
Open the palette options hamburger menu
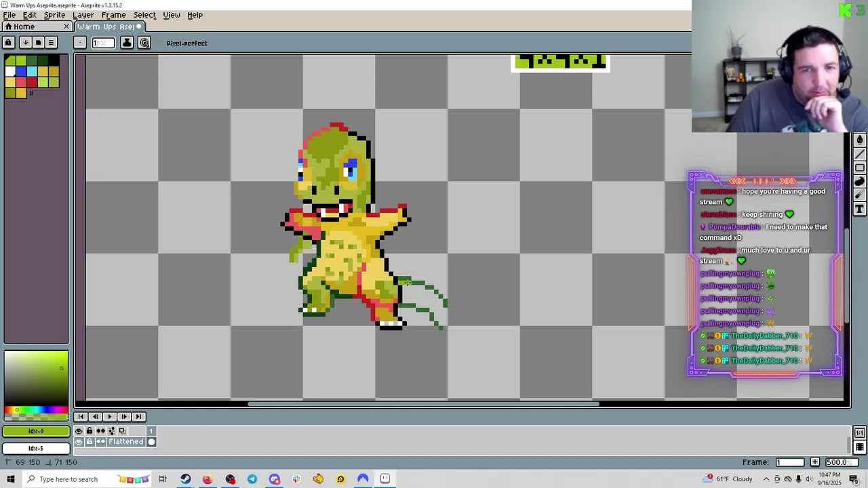point(51,43)
